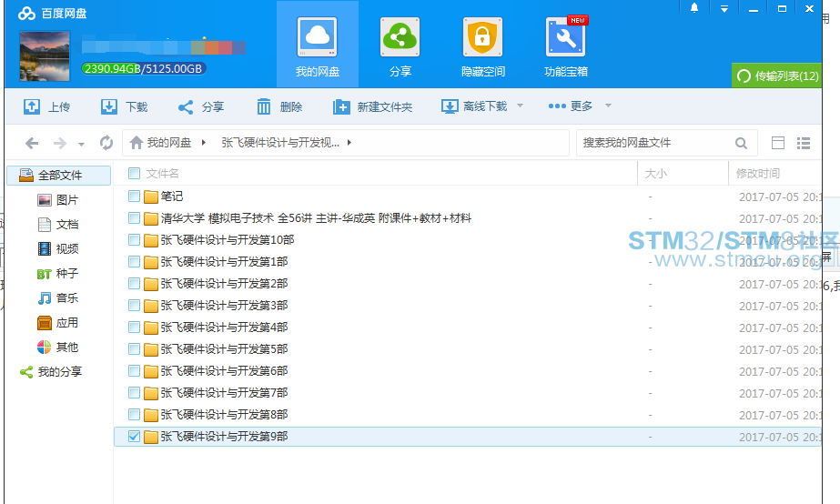Click the 更多 more options button
The image size is (840, 504).
pos(571,106)
